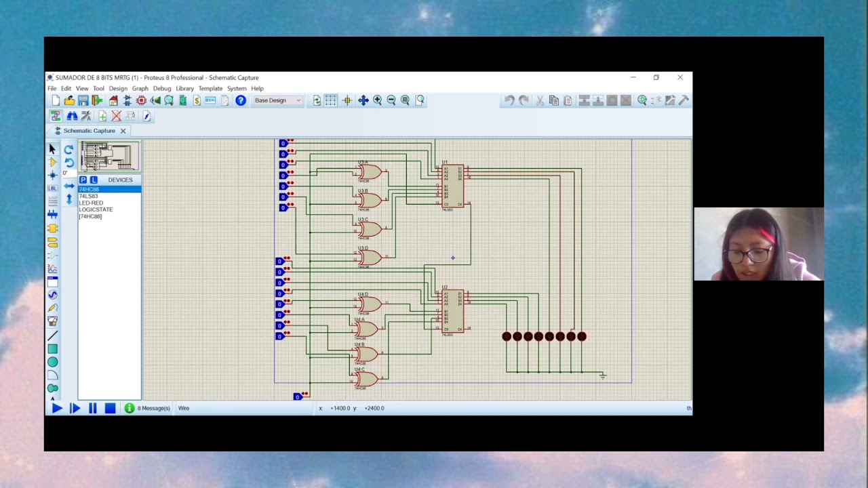Click the L library manager button

94,180
